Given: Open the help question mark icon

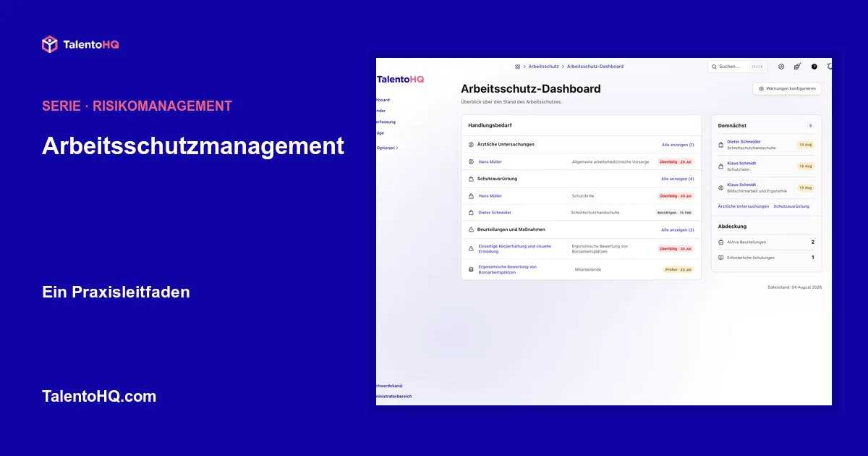Looking at the screenshot, I should pos(814,67).
